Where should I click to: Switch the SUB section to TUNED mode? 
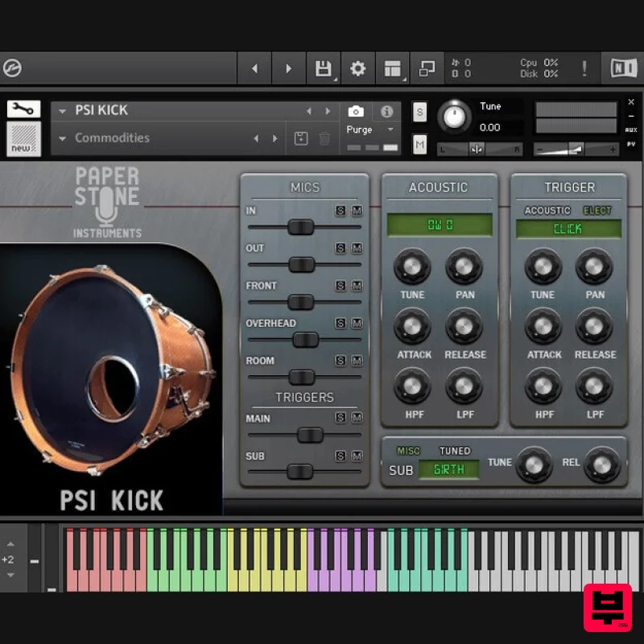click(x=456, y=450)
